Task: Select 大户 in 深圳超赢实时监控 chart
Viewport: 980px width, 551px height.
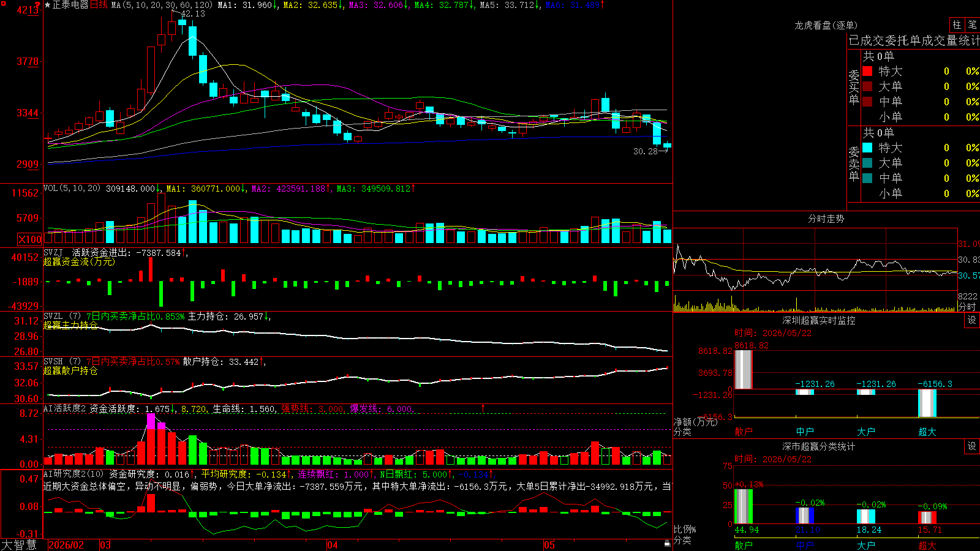Action: 866,432
